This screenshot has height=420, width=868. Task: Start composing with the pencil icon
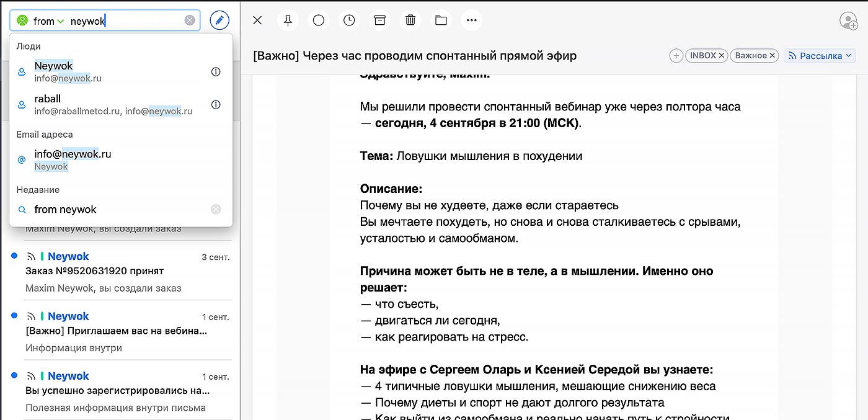219,20
